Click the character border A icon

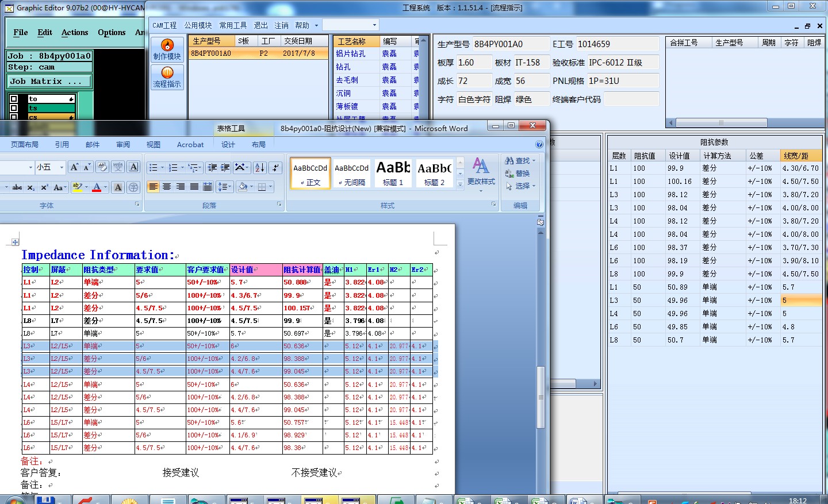point(133,167)
